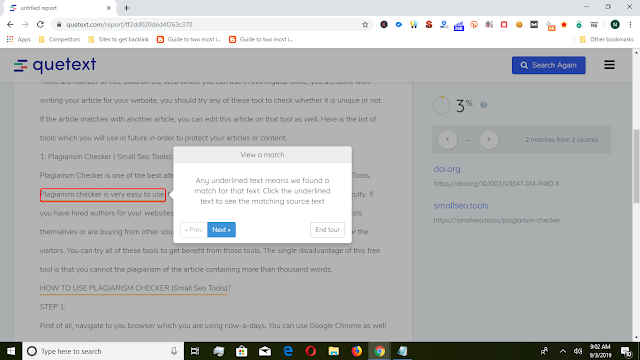Reload the current page
Viewport: 640px width, 360px height.
[40, 24]
